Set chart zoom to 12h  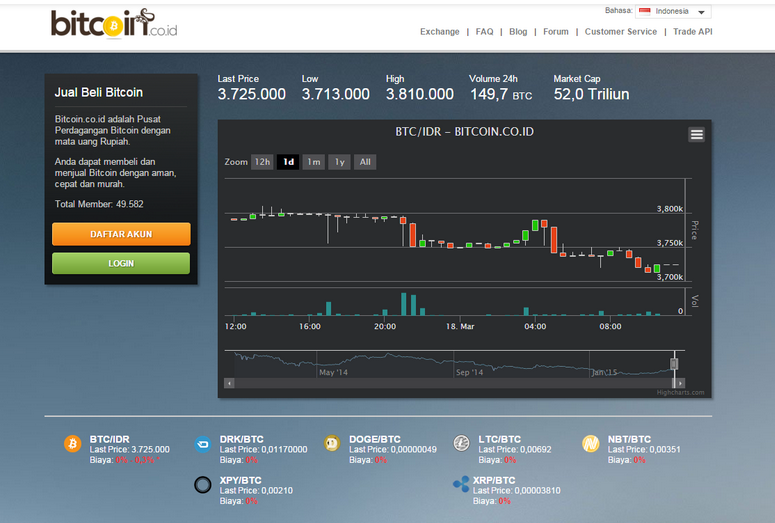pos(262,162)
